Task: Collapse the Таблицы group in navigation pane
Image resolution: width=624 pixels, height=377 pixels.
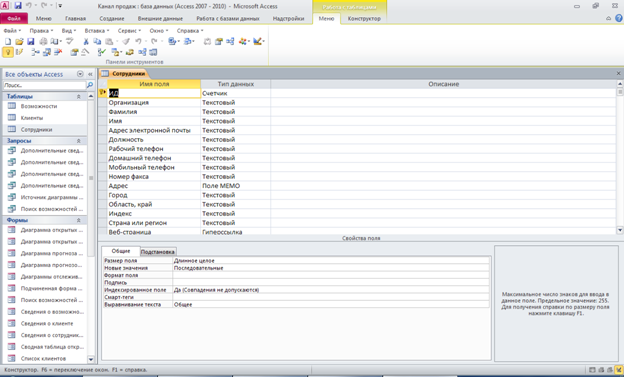Action: click(78, 96)
